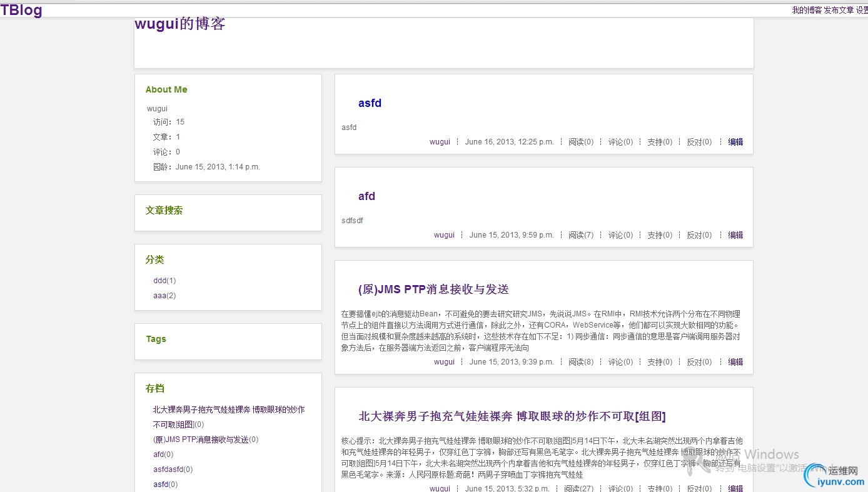Click the 文章搜索 heading
Viewport: 868px width, 492px height.
pyautogui.click(x=164, y=211)
